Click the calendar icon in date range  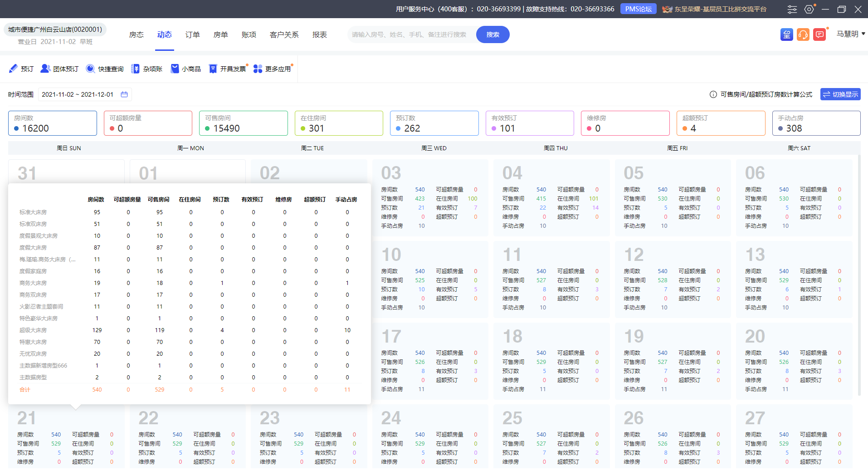coord(124,94)
